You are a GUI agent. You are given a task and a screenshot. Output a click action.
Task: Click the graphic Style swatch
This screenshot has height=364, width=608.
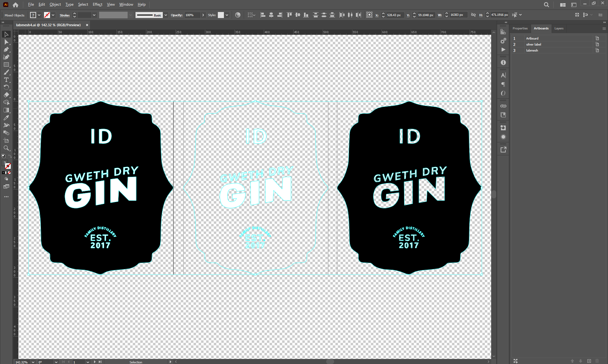coord(221,15)
